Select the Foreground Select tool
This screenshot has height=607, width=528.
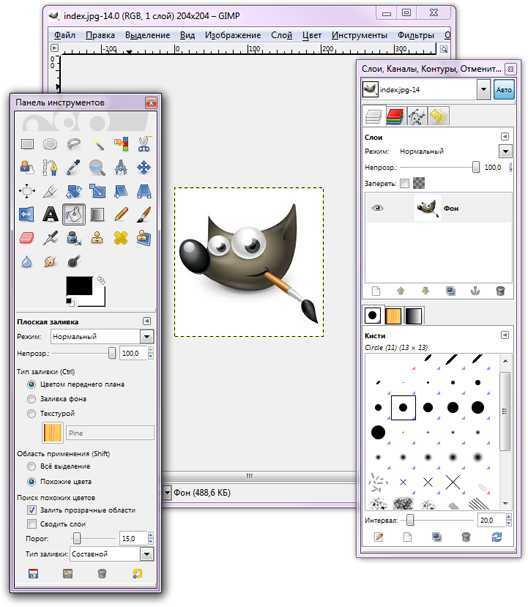pyautogui.click(x=27, y=168)
